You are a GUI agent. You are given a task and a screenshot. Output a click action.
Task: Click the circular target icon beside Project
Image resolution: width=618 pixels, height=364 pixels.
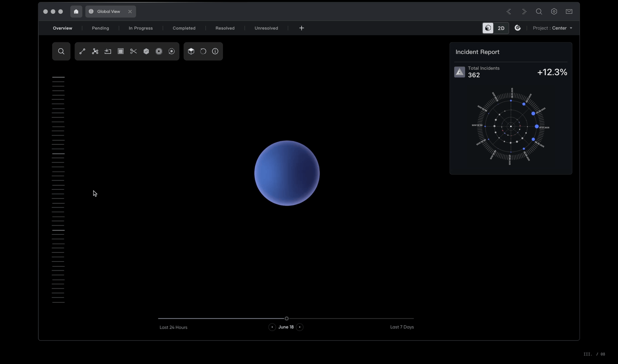517,28
